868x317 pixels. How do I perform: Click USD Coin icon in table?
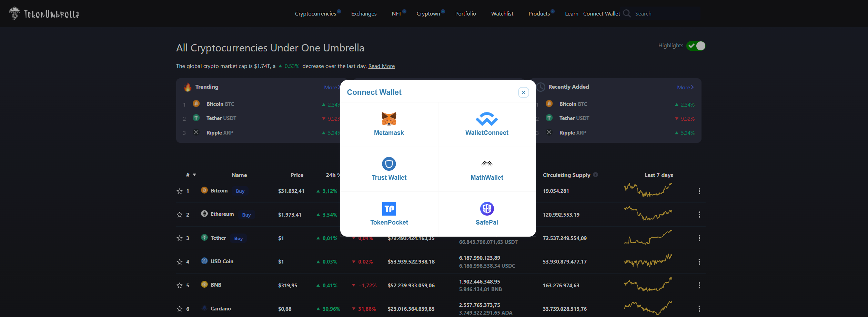pyautogui.click(x=204, y=261)
